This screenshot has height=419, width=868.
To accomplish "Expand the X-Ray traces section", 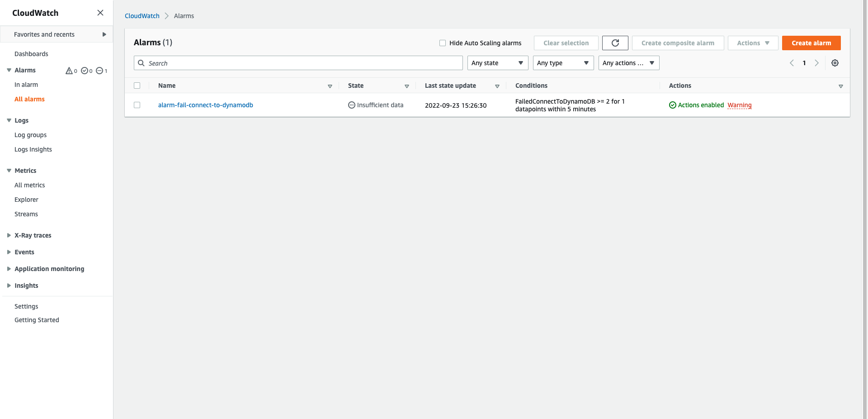I will [9, 235].
